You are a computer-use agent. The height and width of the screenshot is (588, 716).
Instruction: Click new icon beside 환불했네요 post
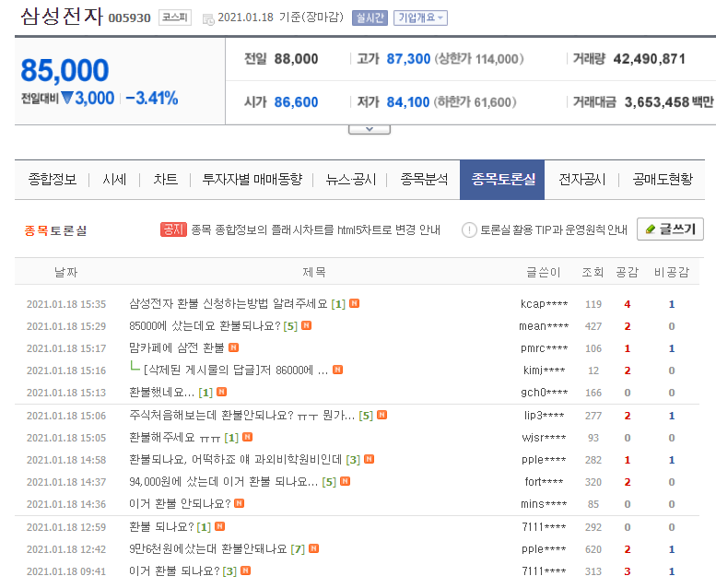tap(221, 392)
